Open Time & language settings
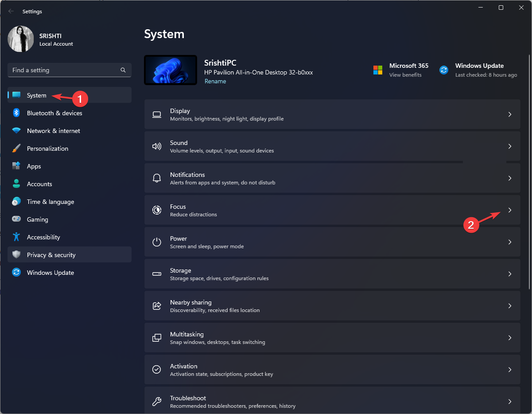This screenshot has height=414, width=532. (70, 202)
